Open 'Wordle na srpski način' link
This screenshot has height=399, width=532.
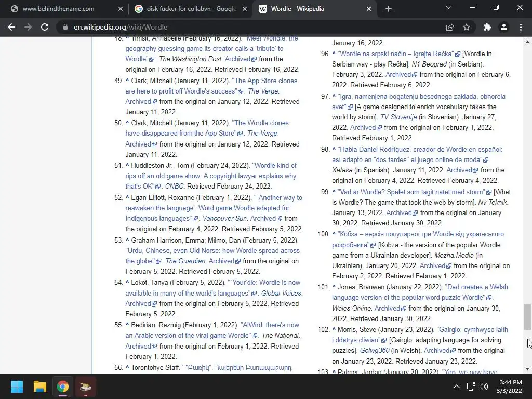pyautogui.click(x=398, y=54)
